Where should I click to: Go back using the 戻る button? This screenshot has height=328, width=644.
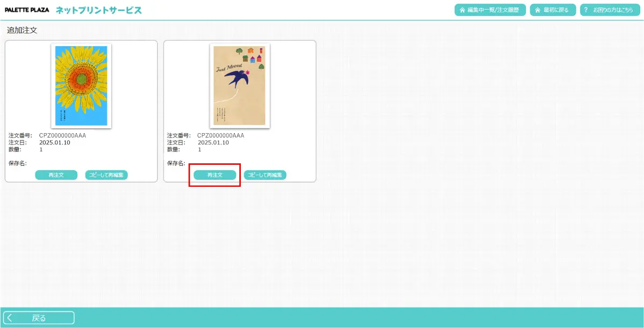coord(39,318)
